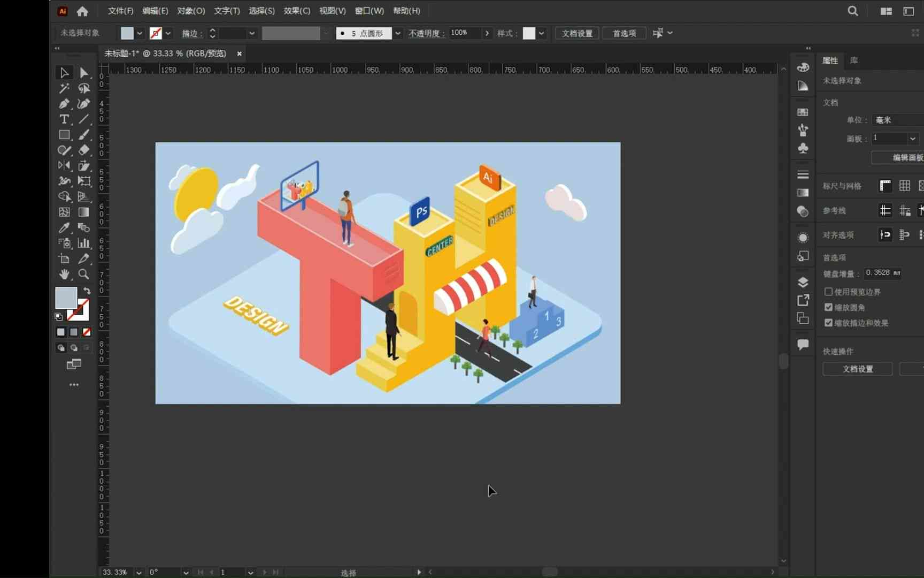
Task: Toggle snap to point option
Action: (x=885, y=234)
